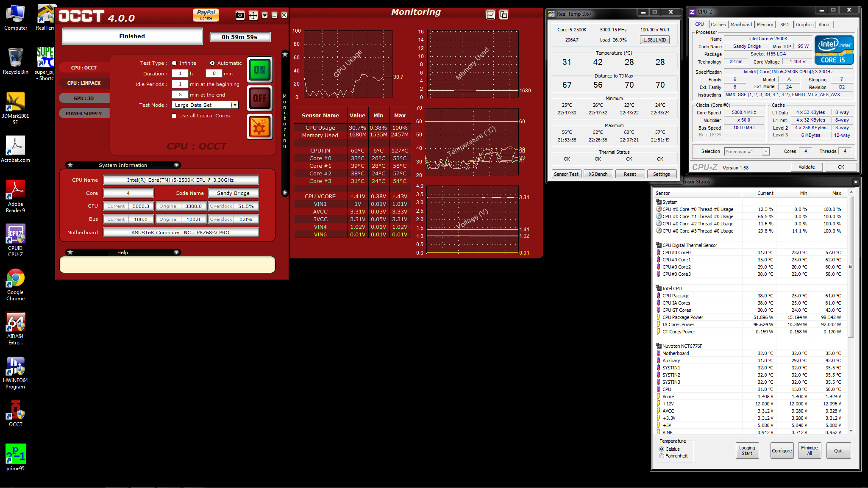Open OCCT desktop shortcut icon
868x488 pixels.
[x=16, y=413]
